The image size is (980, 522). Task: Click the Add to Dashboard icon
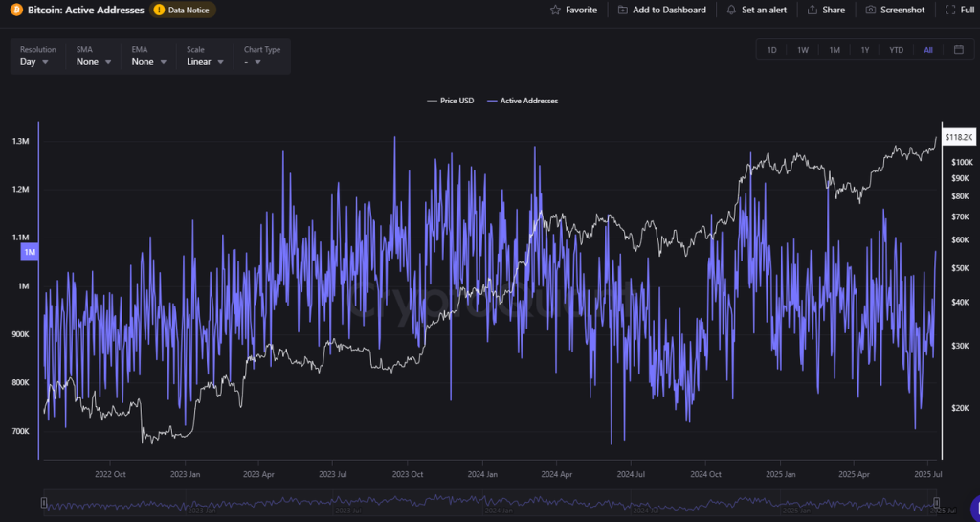(623, 10)
